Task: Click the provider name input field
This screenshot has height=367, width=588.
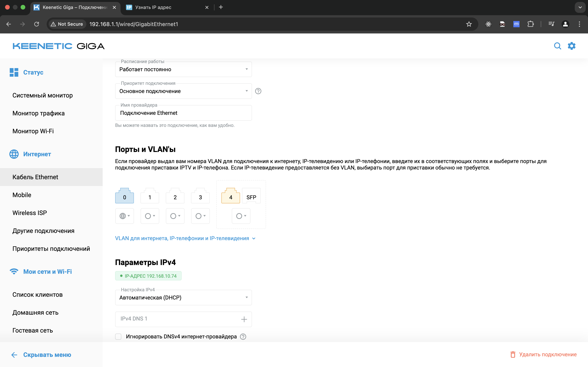Action: (x=183, y=113)
